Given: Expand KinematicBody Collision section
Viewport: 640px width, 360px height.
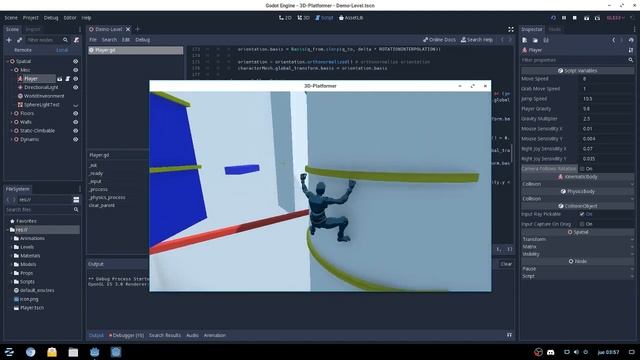Looking at the screenshot, I should (x=577, y=184).
